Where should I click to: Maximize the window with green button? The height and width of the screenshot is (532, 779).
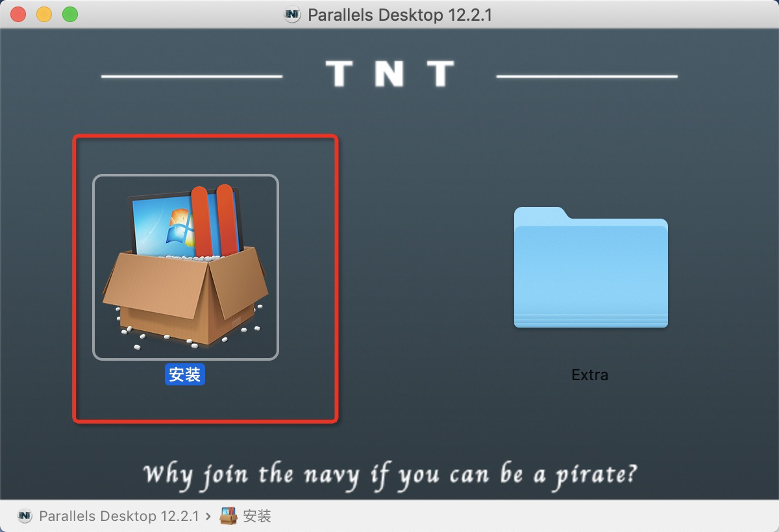[x=70, y=14]
